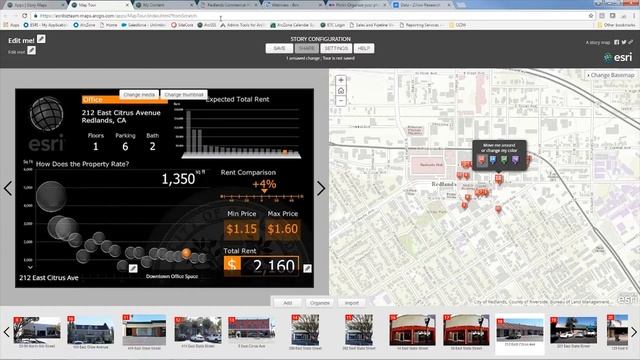Switch to the Story Maps browser tab

pyautogui.click(x=35, y=5)
